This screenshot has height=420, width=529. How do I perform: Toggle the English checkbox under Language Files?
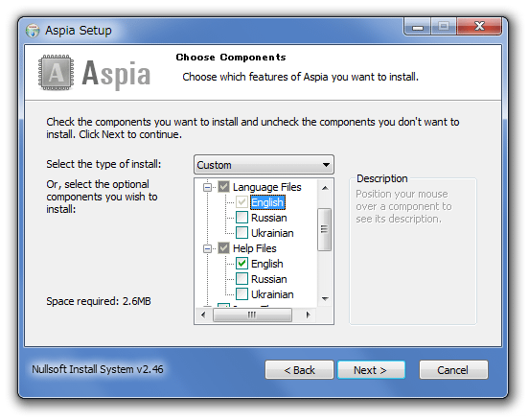click(241, 202)
